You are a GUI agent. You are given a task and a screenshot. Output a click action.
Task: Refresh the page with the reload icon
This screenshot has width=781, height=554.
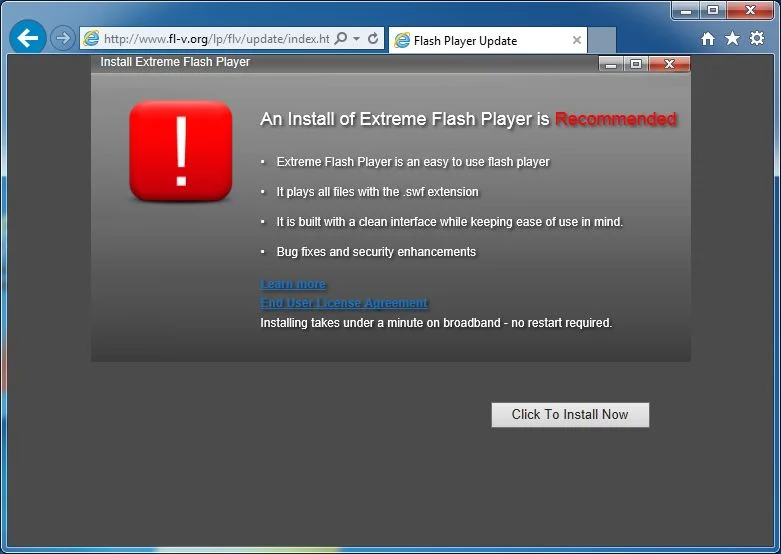pyautogui.click(x=373, y=38)
